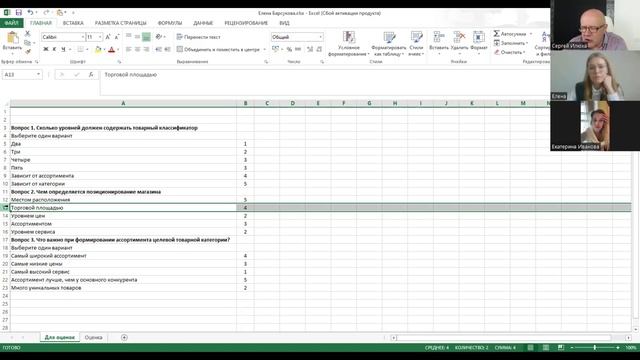
Task: Click the Delete cells (Удалить) icon
Action: coord(459,38)
